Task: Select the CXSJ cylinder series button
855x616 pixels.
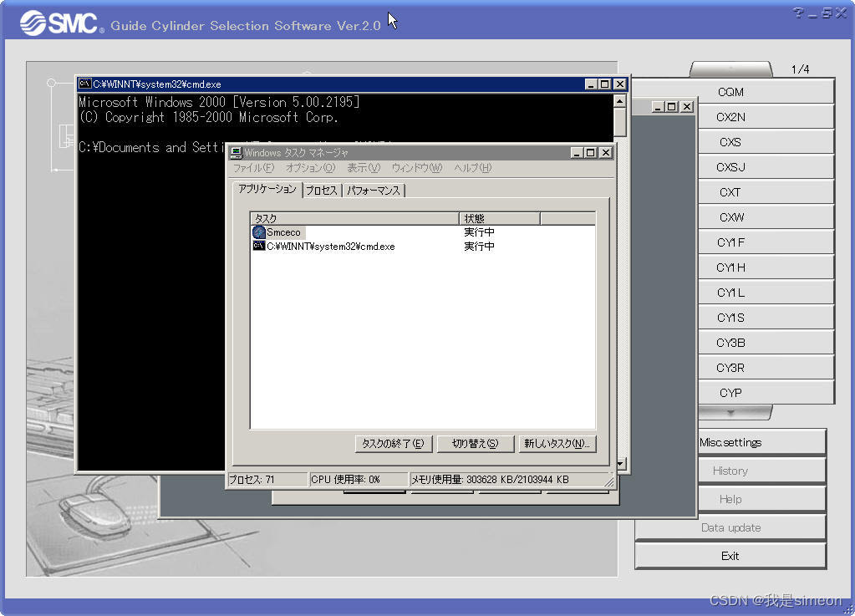Action: pyautogui.click(x=730, y=167)
